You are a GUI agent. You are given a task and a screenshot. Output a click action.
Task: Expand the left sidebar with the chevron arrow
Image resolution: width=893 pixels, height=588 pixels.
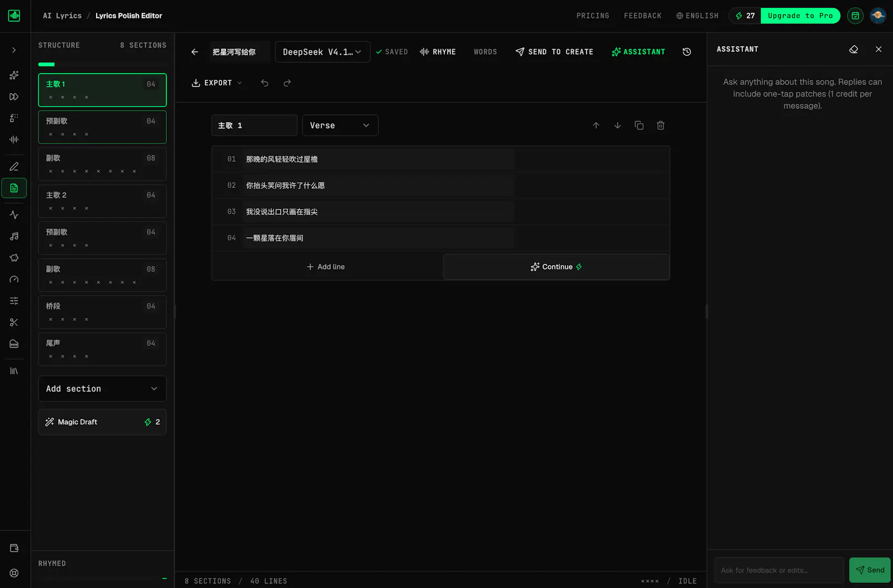[x=14, y=50]
